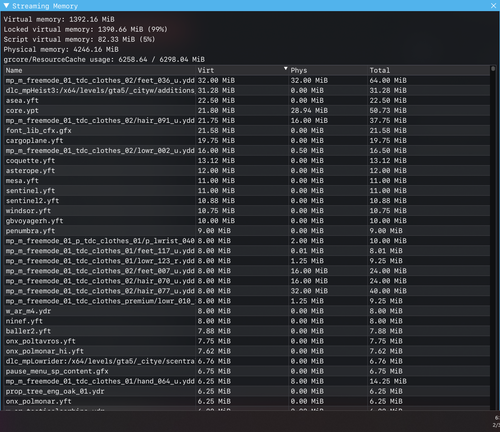Select the feet_117_u.ydd clothes row
This screenshot has width=500, height=432.
click(x=247, y=251)
